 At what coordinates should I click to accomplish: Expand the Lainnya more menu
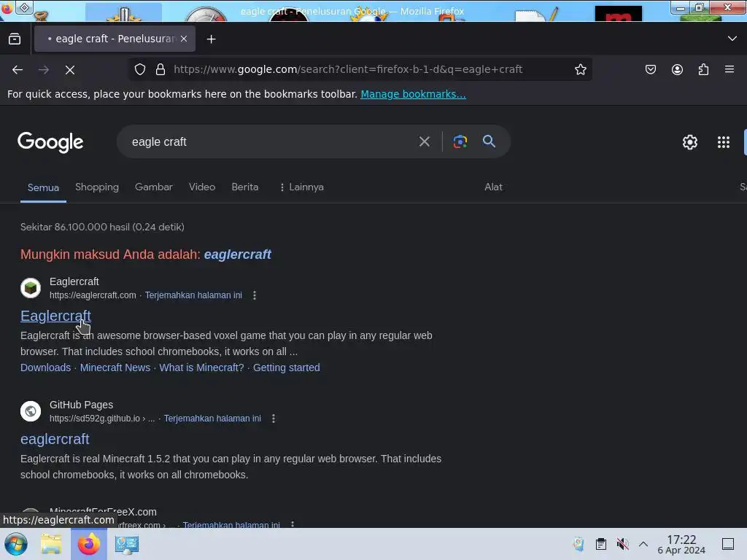301,187
